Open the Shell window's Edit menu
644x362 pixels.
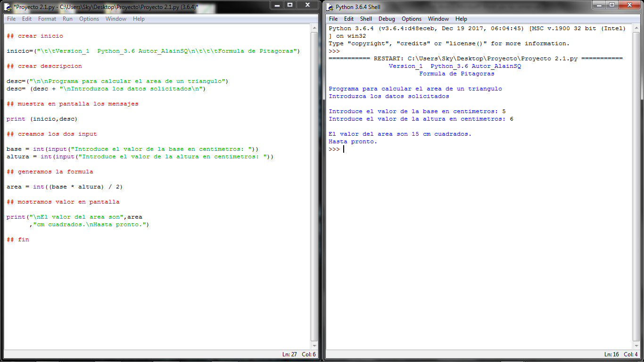[x=348, y=19]
